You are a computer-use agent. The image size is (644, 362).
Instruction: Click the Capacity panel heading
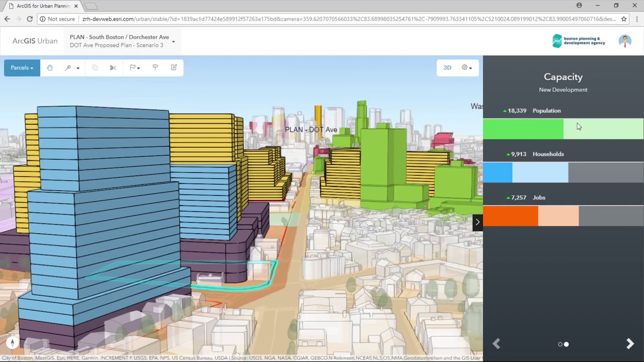(563, 77)
